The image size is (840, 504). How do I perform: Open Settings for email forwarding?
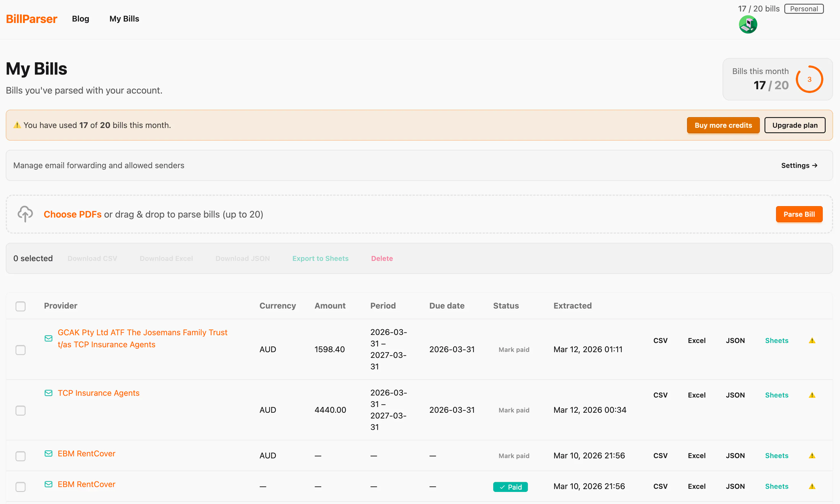pyautogui.click(x=799, y=165)
